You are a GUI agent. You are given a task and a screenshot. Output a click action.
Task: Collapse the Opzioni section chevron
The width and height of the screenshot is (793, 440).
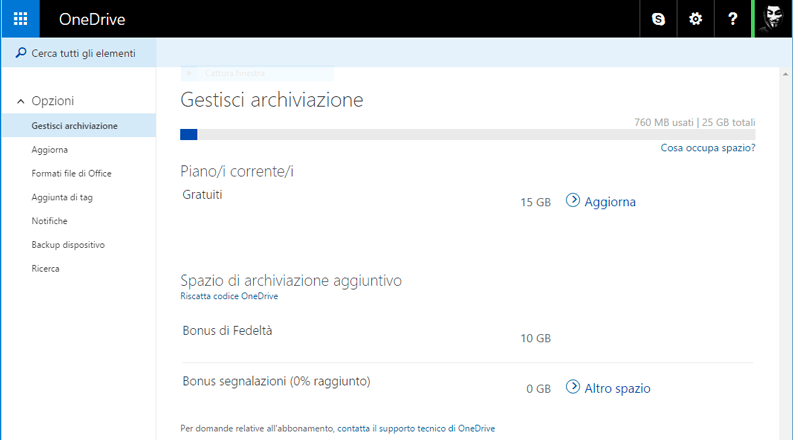tap(20, 101)
